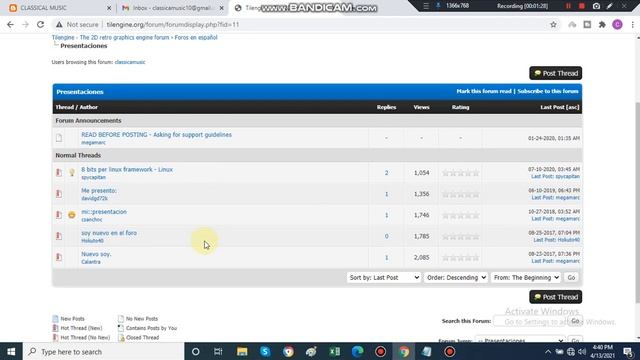Open the Chrome profile avatar

click(x=617, y=24)
